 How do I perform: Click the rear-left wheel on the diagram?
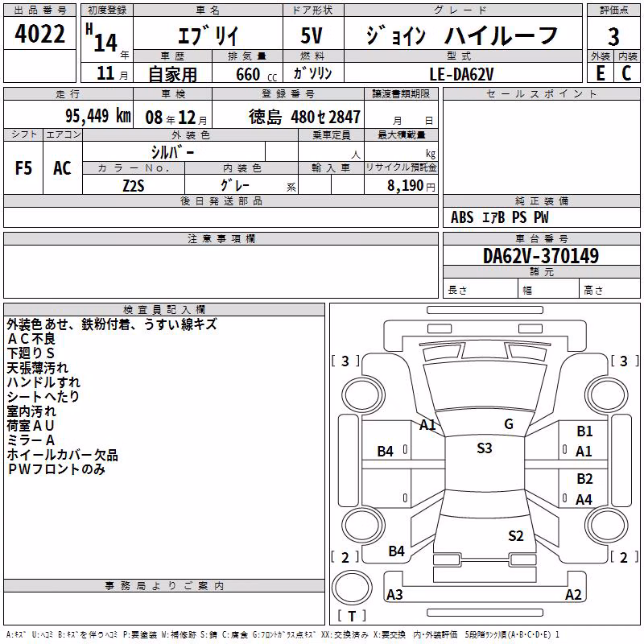[x=362, y=526]
